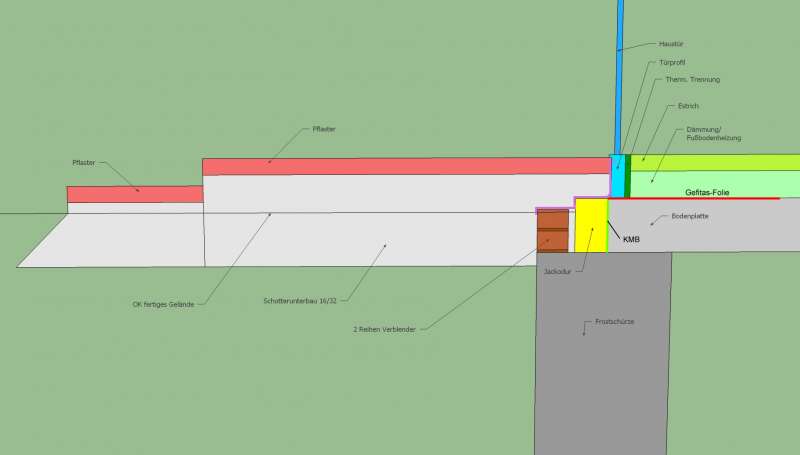Pick the yellow Jackodur insulation block
Image resolution: width=800 pixels, height=455 pixels.
tap(591, 225)
